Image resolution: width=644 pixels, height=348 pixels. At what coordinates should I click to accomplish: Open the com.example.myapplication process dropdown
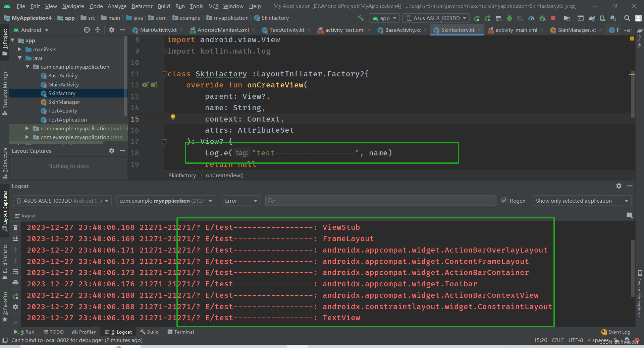click(166, 201)
